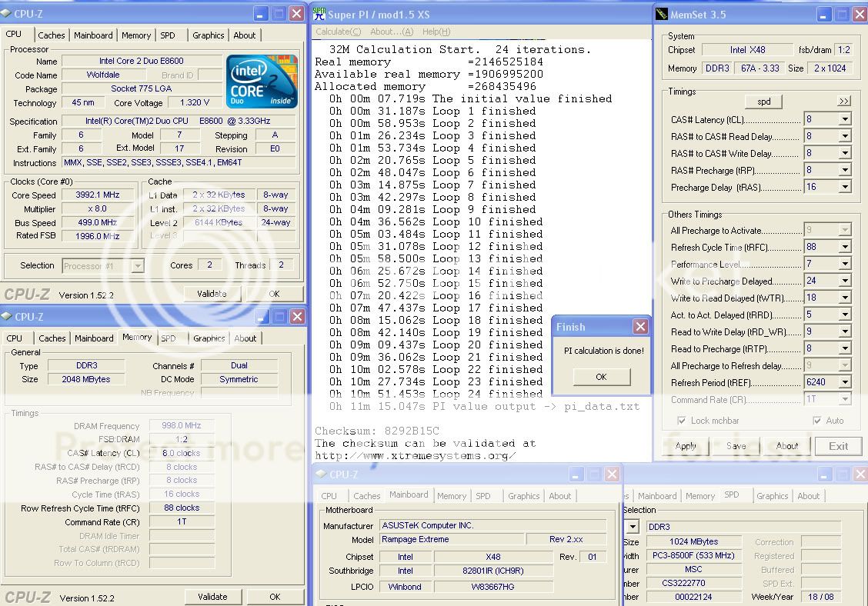The image size is (868, 606).
Task: Click the Super PI title bar icon
Action: [x=319, y=14]
